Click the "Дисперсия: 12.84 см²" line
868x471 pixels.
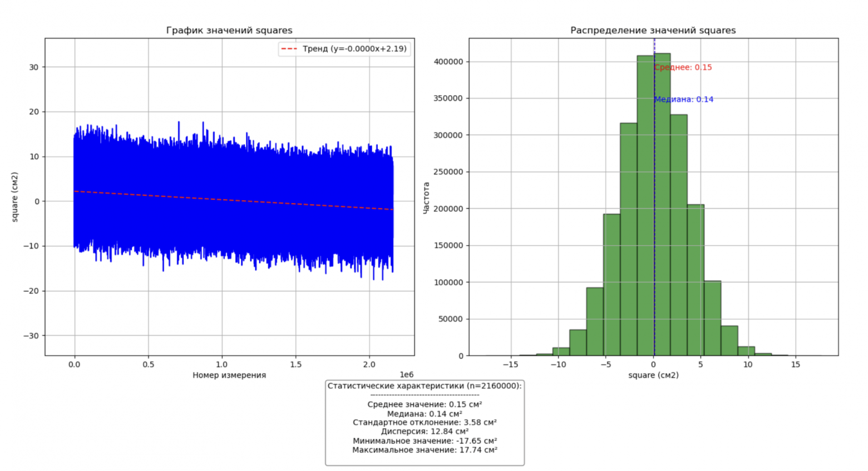[425, 432]
